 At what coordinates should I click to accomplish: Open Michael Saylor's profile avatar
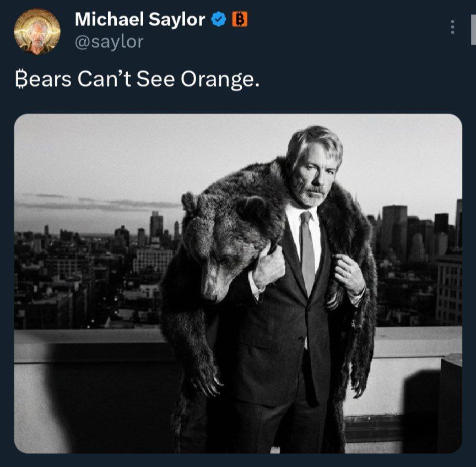tap(37, 31)
